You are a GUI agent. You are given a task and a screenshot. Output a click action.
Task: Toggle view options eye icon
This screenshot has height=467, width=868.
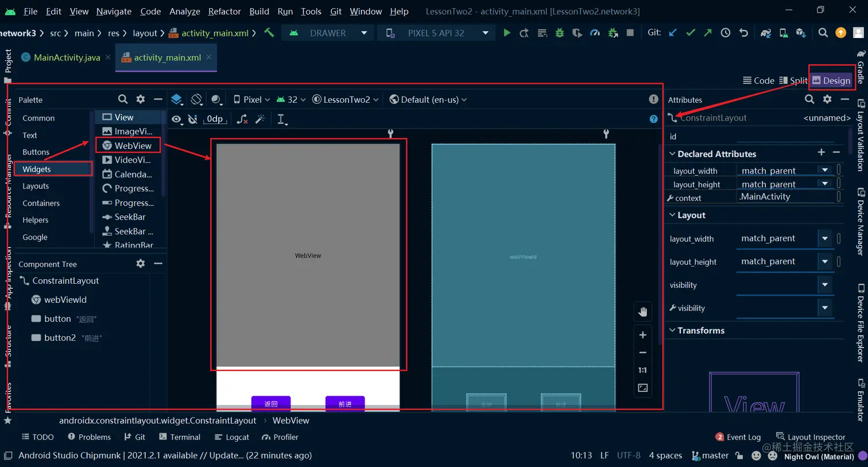pos(177,119)
